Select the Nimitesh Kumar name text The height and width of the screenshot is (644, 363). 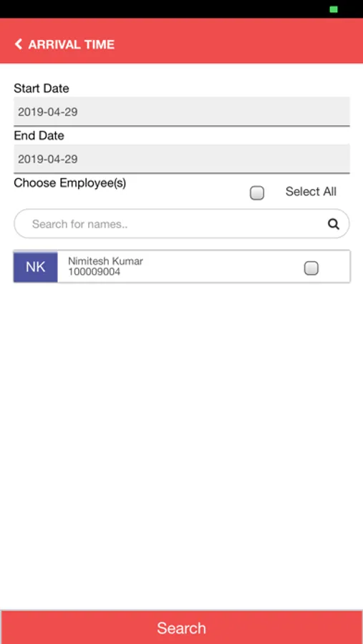[x=105, y=261]
